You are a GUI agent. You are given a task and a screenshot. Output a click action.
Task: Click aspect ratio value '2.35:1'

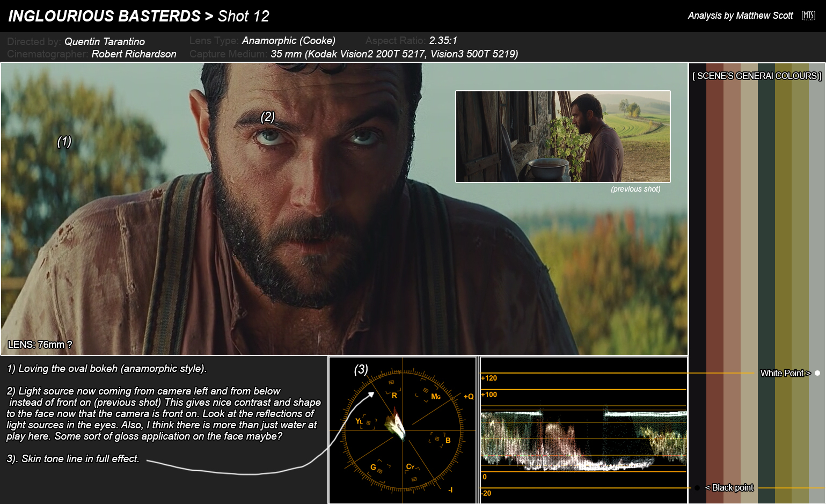[x=443, y=40]
